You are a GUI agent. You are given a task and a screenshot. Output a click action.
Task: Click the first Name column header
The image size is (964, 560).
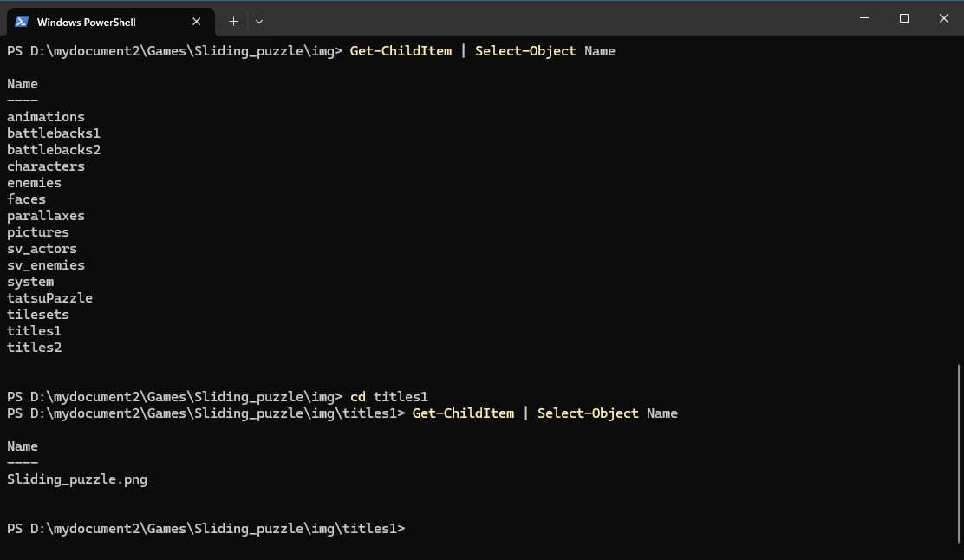click(23, 84)
